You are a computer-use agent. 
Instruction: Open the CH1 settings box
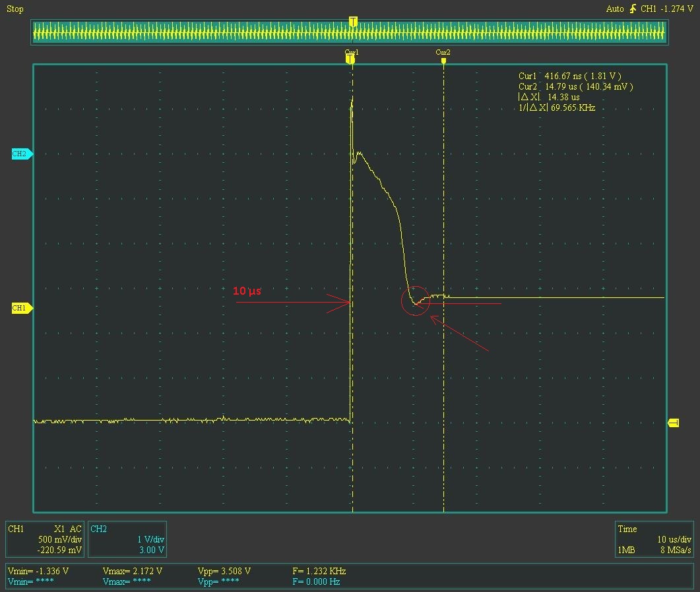[x=44, y=539]
